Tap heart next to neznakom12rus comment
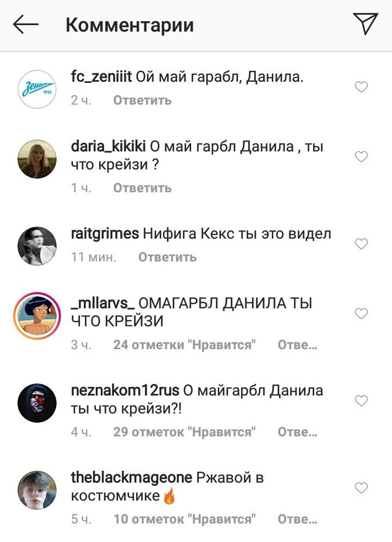This screenshot has height=542, width=392. [361, 400]
